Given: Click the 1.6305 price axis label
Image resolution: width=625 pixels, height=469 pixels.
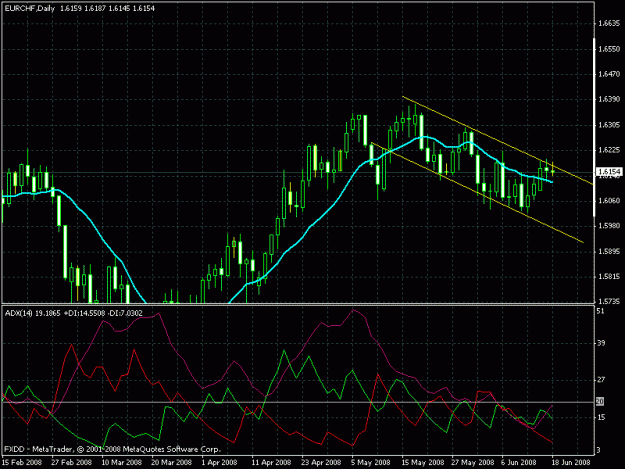Looking at the screenshot, I should point(610,125).
